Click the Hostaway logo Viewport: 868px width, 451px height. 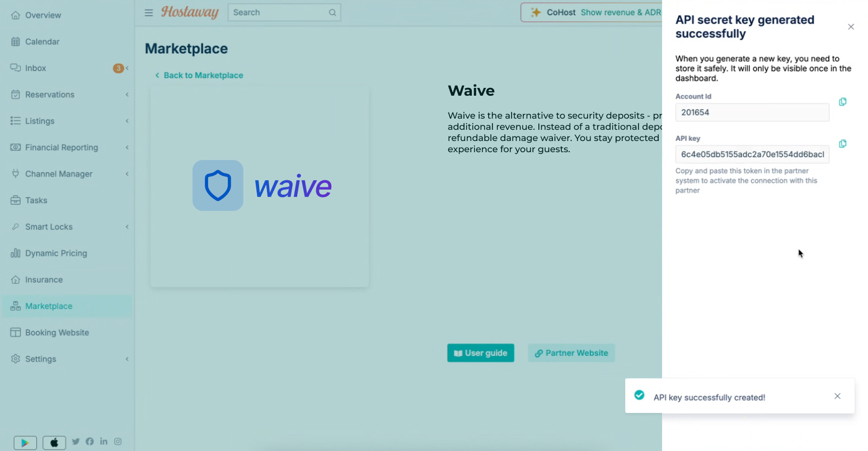tap(190, 12)
